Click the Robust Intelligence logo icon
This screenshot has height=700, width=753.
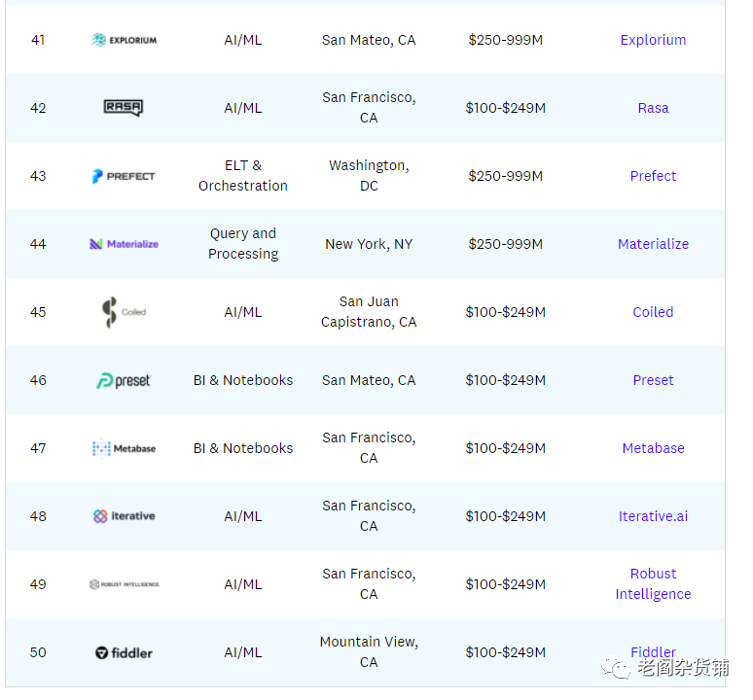(124, 584)
